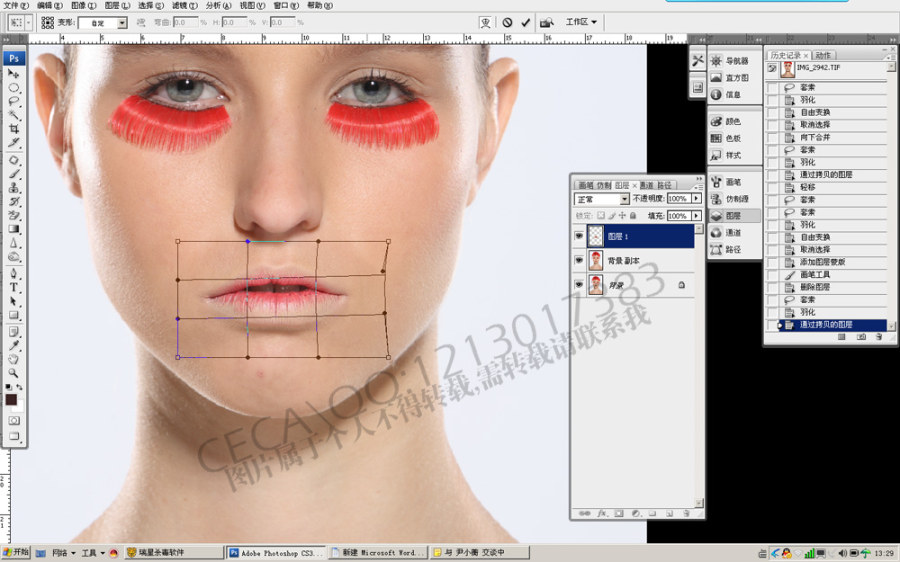
Task: Select the Pen tool
Action: (14, 274)
